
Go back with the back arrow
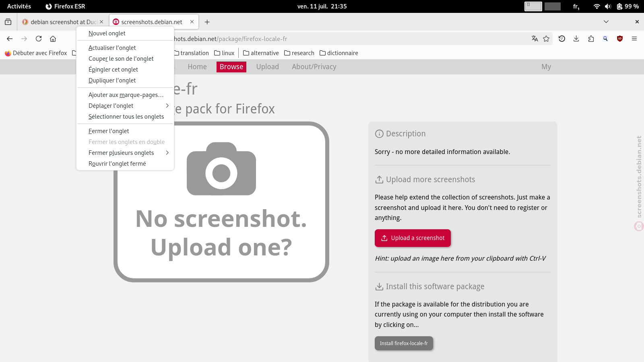coord(10,39)
